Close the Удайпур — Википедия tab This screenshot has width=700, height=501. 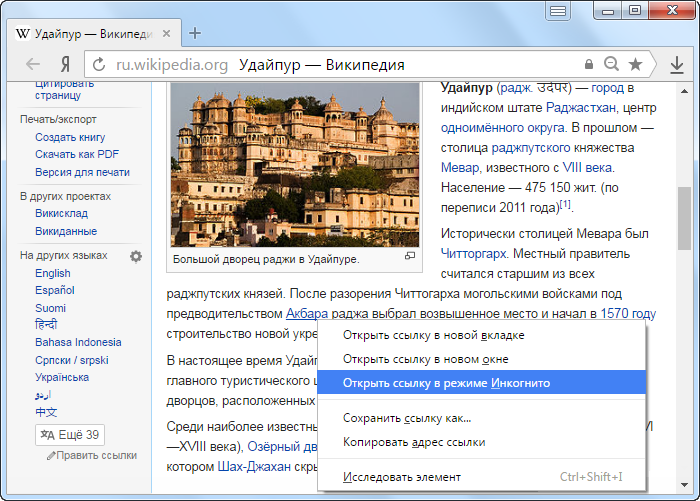click(166, 33)
